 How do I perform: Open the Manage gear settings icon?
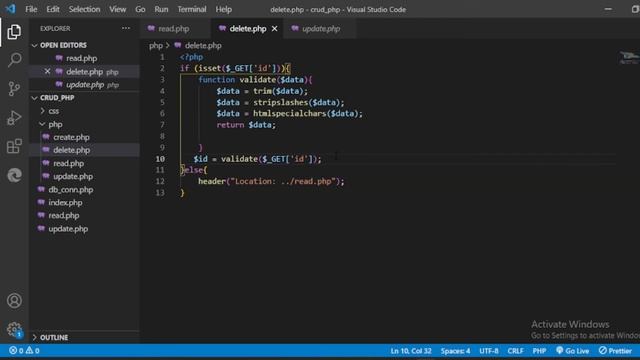pos(14,329)
